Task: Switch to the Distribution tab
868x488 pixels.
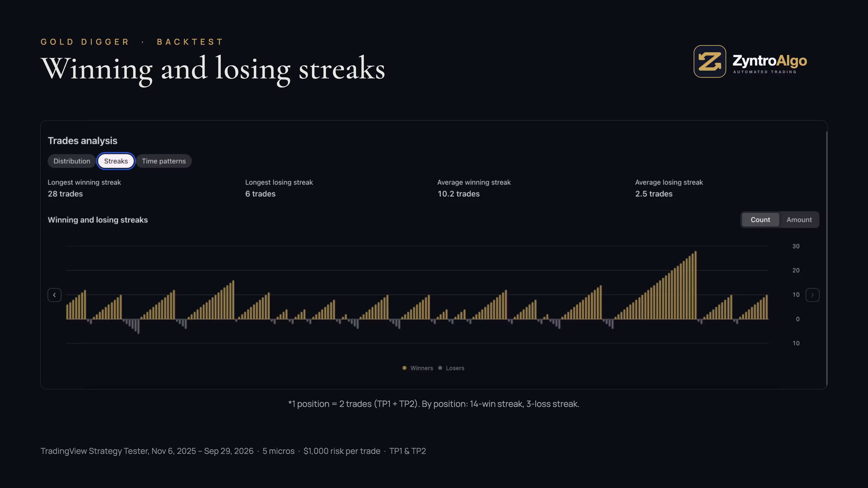Action: tap(72, 161)
